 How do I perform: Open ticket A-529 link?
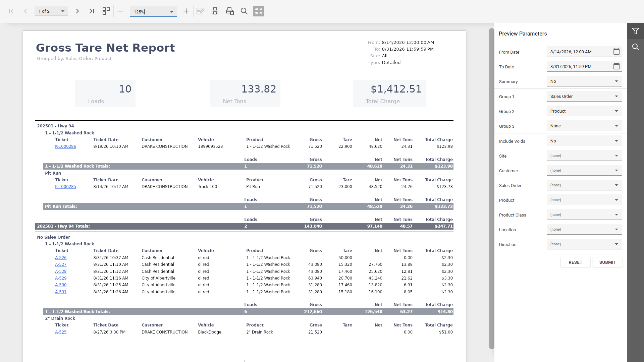(61, 278)
